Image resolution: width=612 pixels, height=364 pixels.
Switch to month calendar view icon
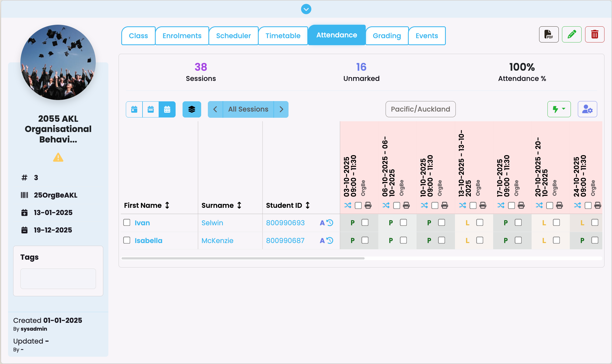(167, 109)
